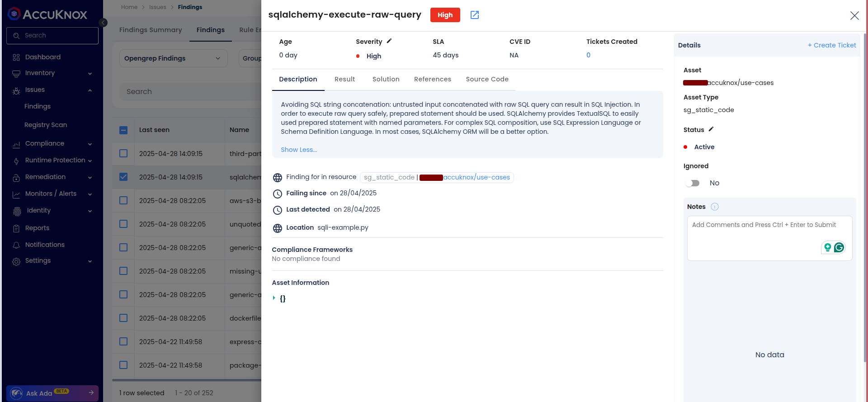Screen dimensions: 868x402
Task: Click the Settings gear icon
Action: 16,261
